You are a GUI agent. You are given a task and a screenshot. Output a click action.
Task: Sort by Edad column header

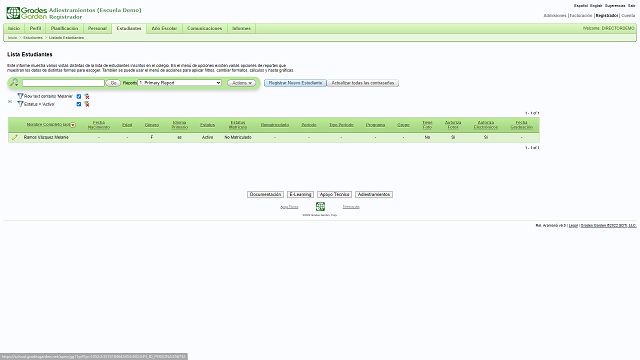pos(127,125)
